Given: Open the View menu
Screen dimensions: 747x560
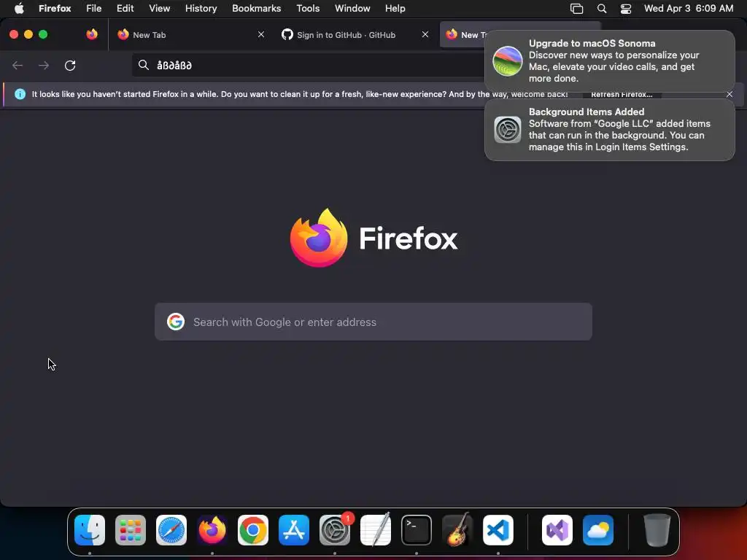Looking at the screenshot, I should coord(160,9).
